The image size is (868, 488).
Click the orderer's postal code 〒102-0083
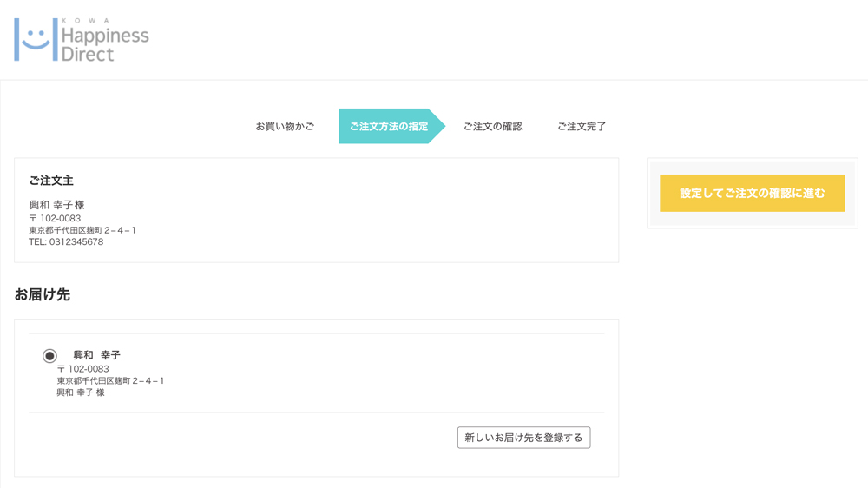(x=55, y=218)
